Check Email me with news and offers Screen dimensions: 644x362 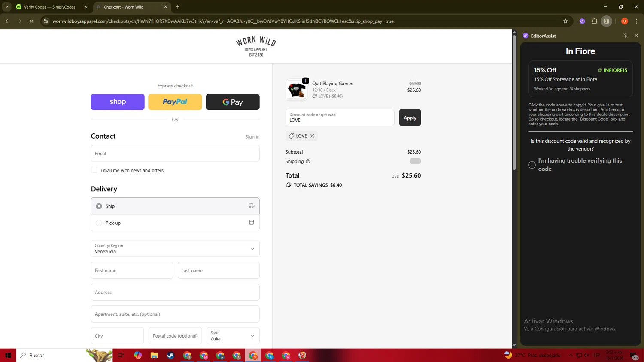click(x=94, y=170)
